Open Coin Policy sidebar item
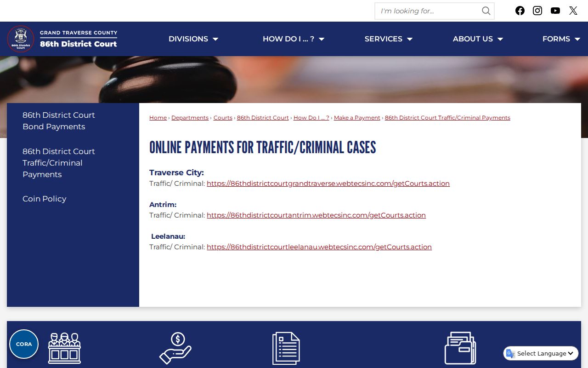The height and width of the screenshot is (368, 588). (45, 199)
